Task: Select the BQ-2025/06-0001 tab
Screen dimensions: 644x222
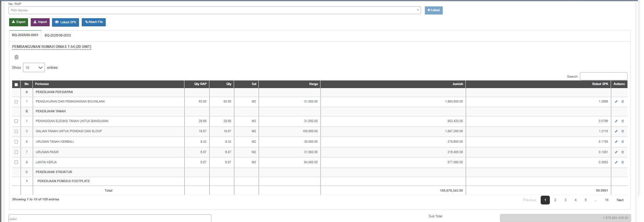Action: pyautogui.click(x=25, y=35)
